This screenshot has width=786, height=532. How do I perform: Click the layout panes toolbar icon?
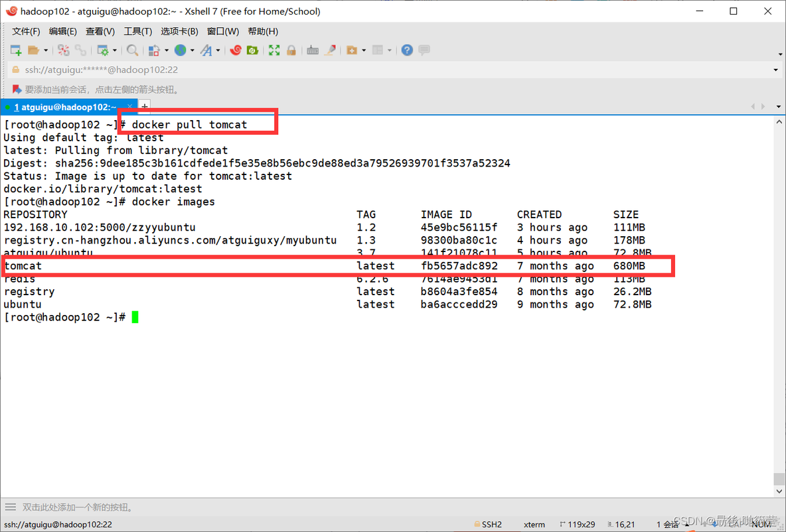tap(378, 50)
